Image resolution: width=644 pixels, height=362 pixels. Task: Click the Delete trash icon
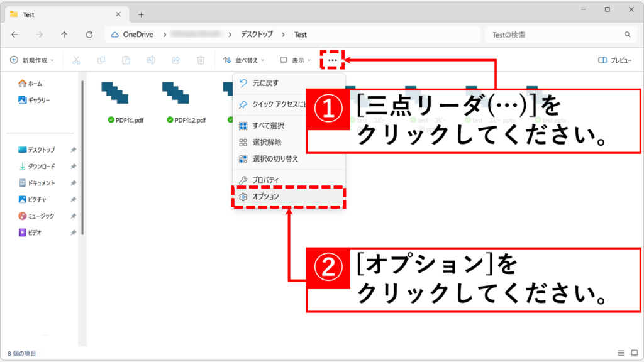point(201,60)
